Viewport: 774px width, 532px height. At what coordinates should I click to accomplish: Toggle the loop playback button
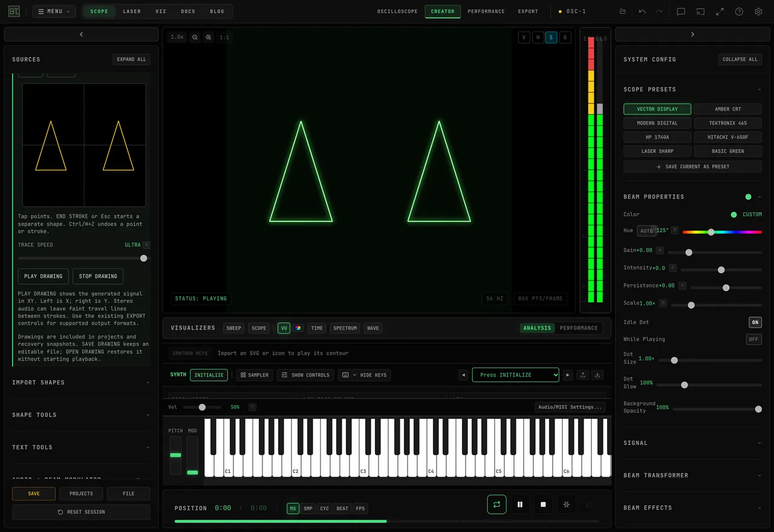(x=496, y=504)
